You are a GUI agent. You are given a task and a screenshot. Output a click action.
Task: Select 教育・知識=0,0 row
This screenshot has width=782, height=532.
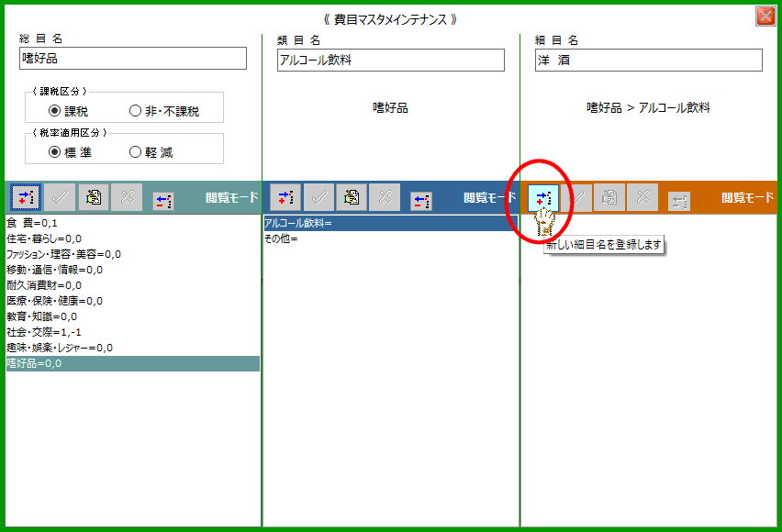(133, 316)
